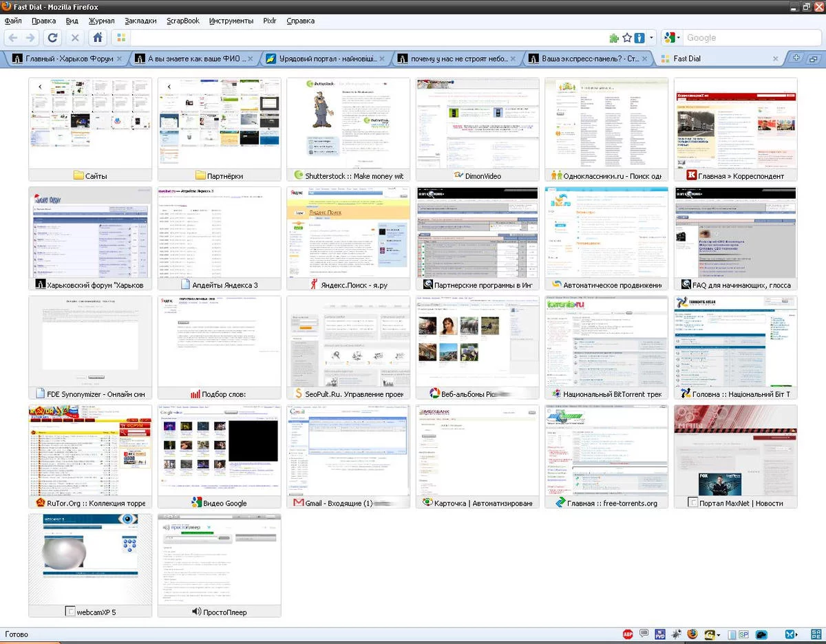Switch to the А вы знаете как ваше ФИО tab
826x644 pixels.
click(193, 58)
